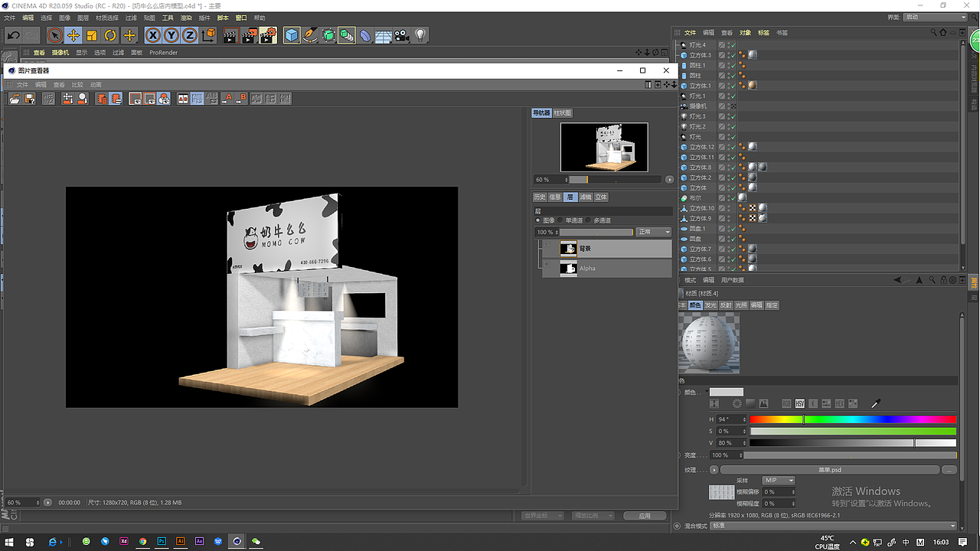Open the 正常 blend mode dropdown
Image resolution: width=980 pixels, height=551 pixels.
click(x=654, y=232)
